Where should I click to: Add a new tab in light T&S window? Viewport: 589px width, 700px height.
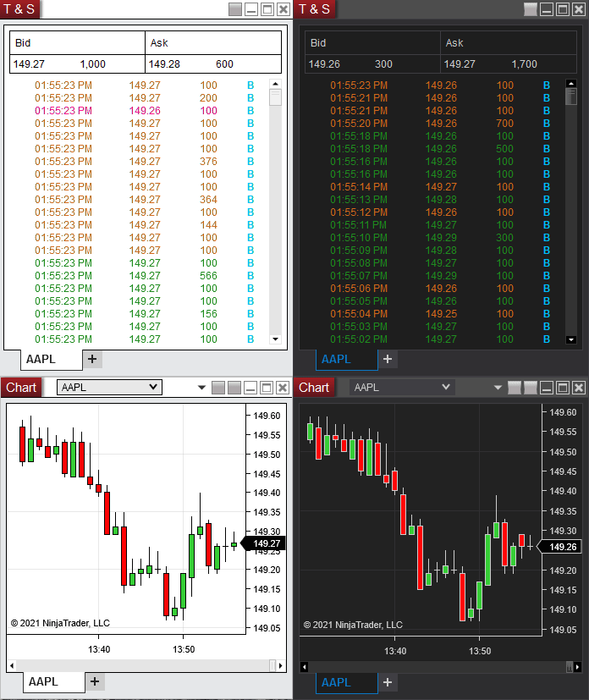[x=92, y=359]
